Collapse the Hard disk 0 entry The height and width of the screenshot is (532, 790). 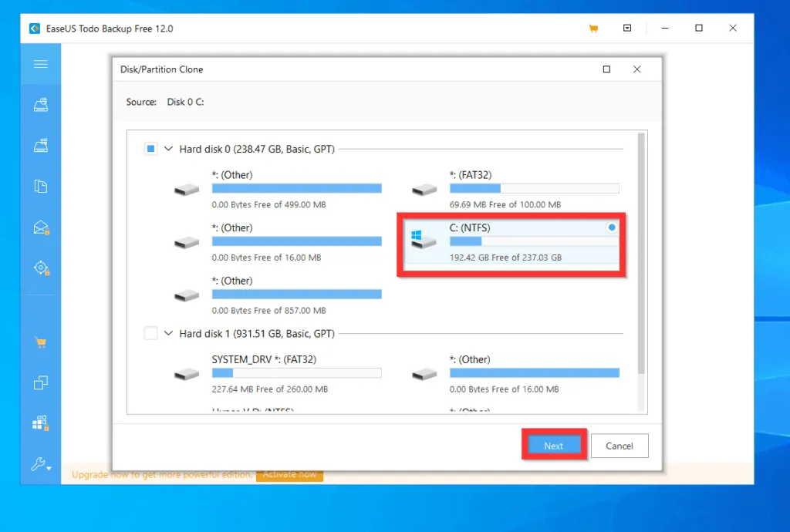(168, 148)
